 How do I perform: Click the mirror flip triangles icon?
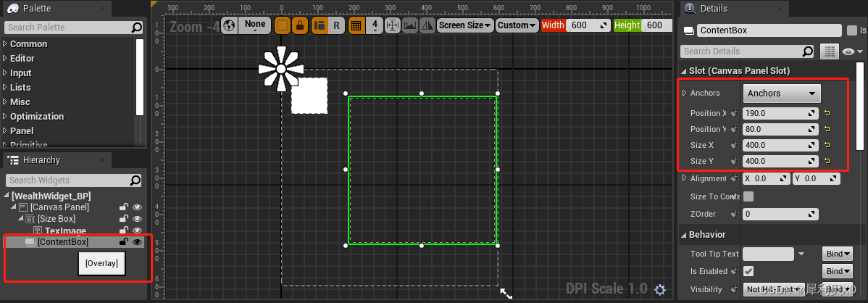[427, 25]
